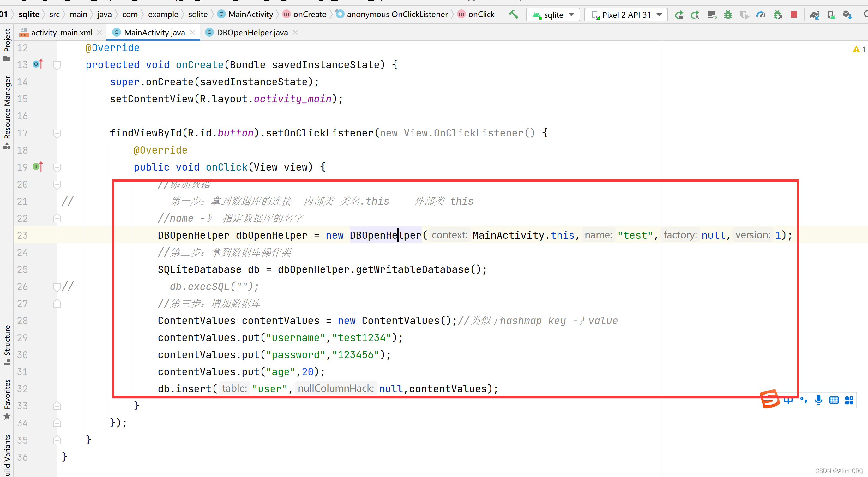Open the Pixel 2 API 31 device dropdown

tap(626, 15)
